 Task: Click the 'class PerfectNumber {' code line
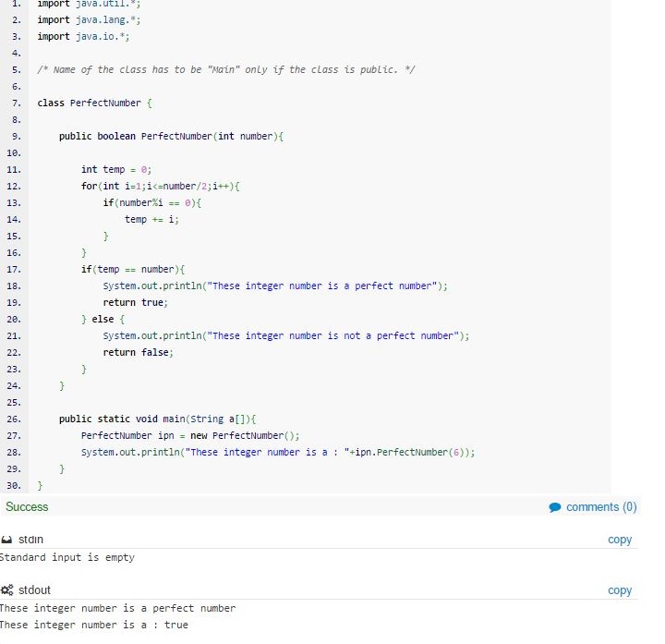94,103
